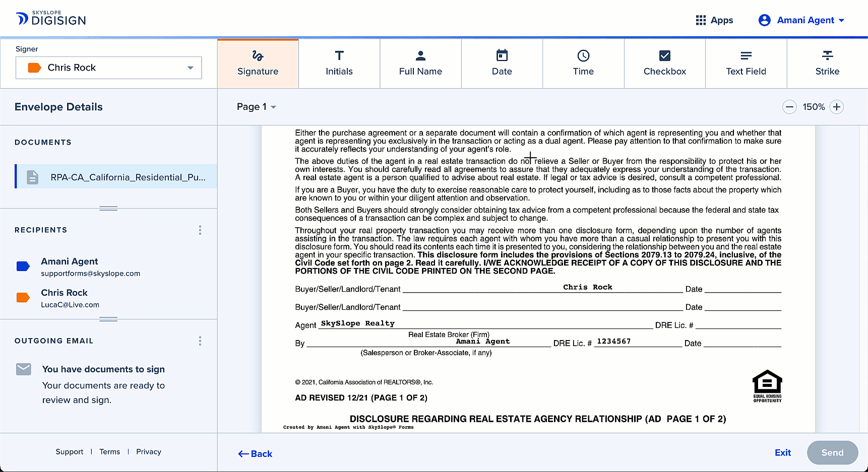868x472 pixels.
Task: Open the Amani Agent account menu
Action: tap(801, 20)
